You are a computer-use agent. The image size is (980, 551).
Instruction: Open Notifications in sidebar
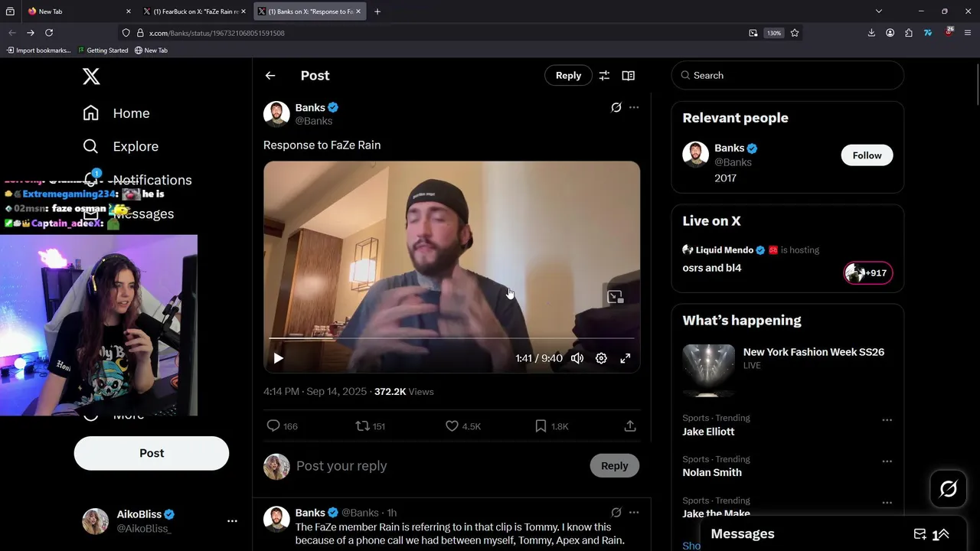coord(138,180)
